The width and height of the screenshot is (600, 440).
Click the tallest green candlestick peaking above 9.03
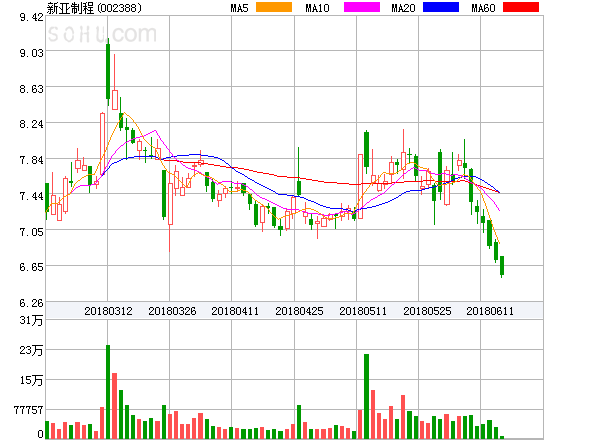click(108, 72)
